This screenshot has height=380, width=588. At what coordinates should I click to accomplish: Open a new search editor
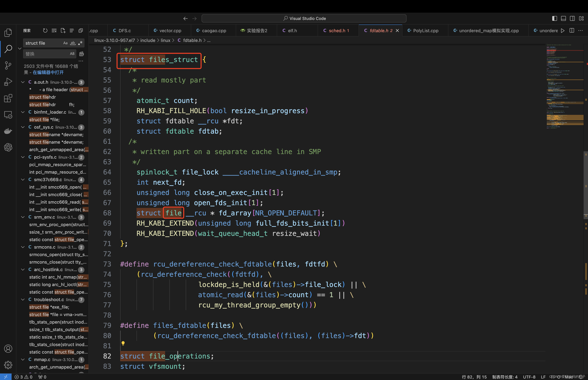point(63,31)
